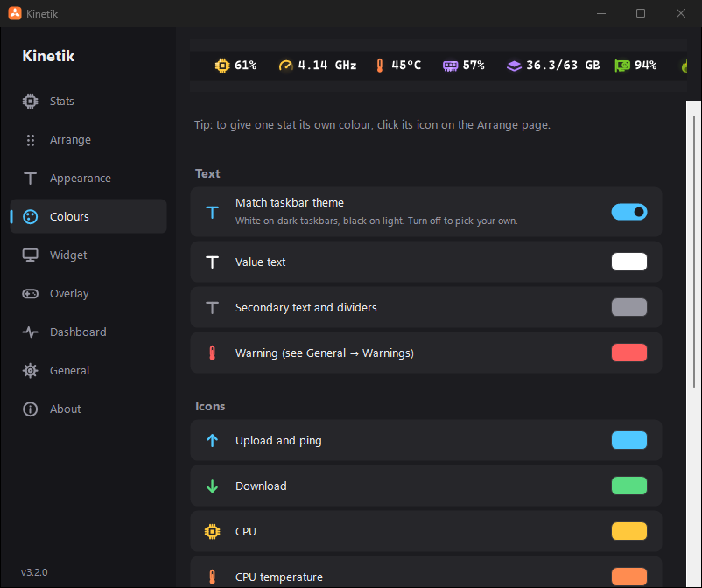The image size is (702, 588).
Task: Navigate to Overlay settings
Action: click(x=88, y=293)
